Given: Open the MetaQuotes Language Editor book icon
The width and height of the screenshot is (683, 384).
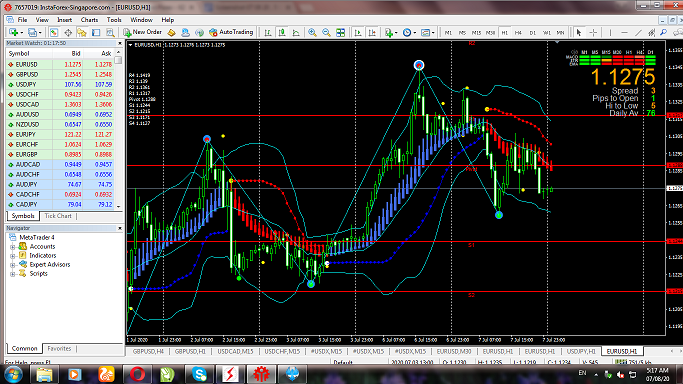Looking at the screenshot, I should 171,32.
